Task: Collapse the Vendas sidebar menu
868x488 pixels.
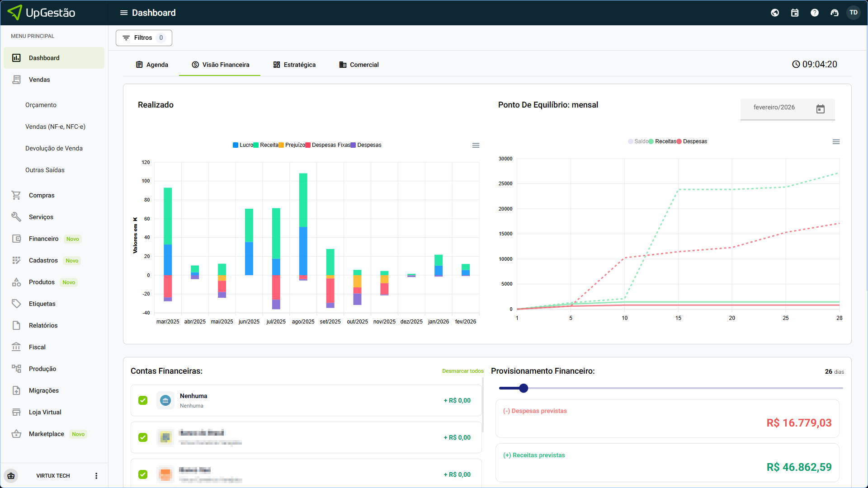Action: point(39,80)
